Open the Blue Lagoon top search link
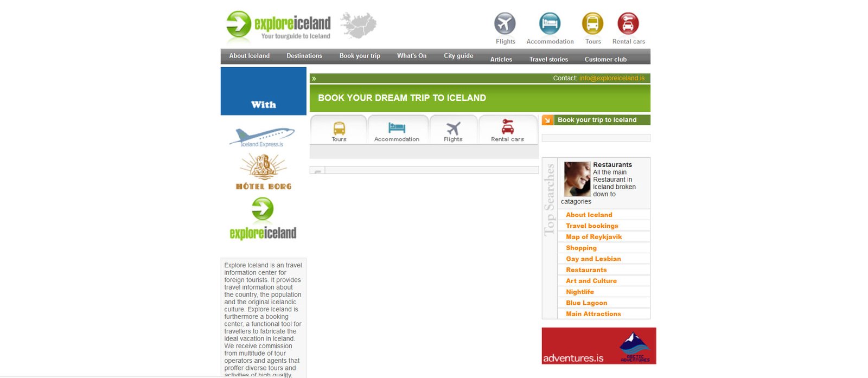 pyautogui.click(x=586, y=303)
